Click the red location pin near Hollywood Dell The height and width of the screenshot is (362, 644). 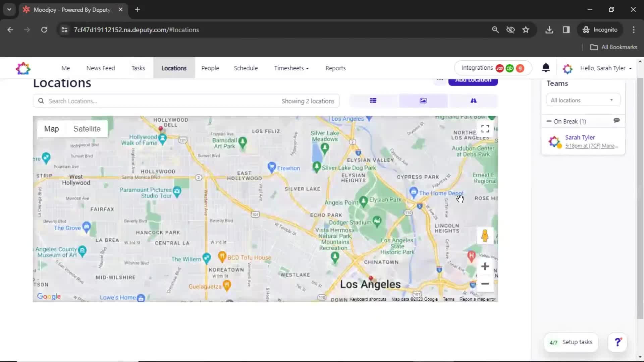[x=161, y=129]
